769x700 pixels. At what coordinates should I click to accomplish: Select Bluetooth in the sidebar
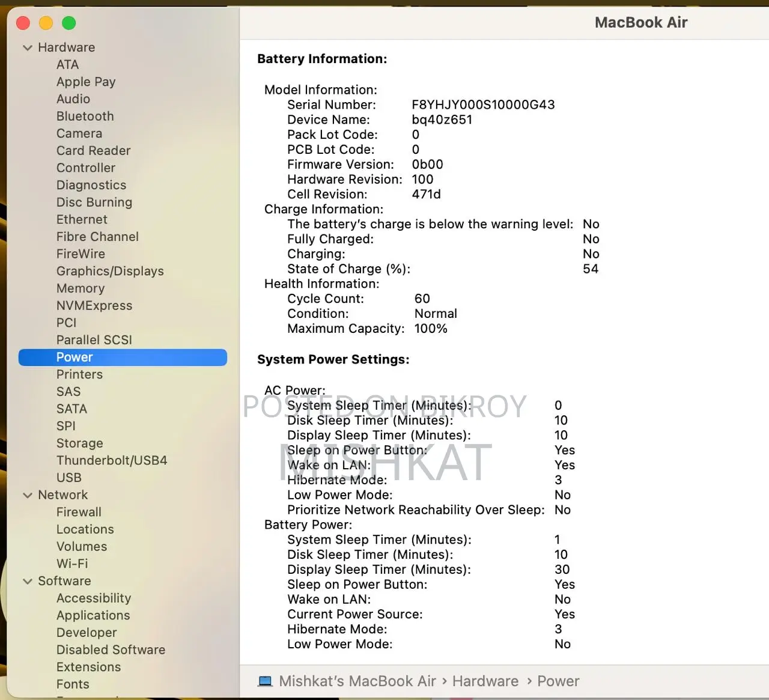coord(85,116)
